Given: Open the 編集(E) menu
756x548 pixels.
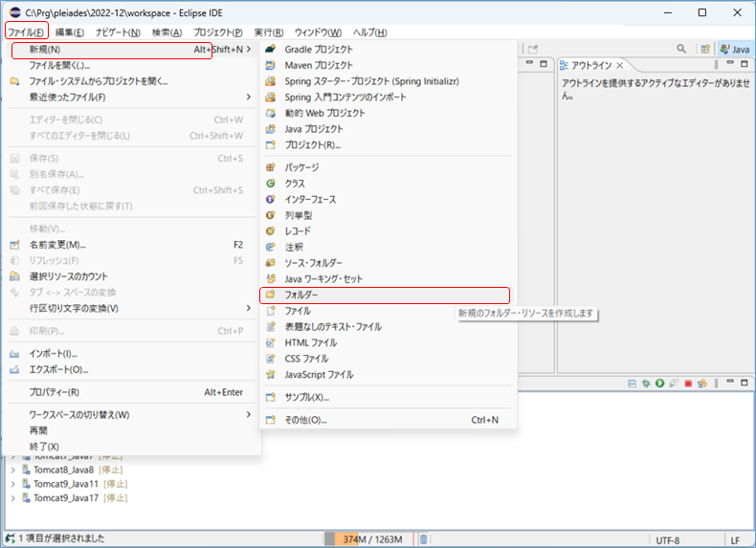Looking at the screenshot, I should 70,33.
